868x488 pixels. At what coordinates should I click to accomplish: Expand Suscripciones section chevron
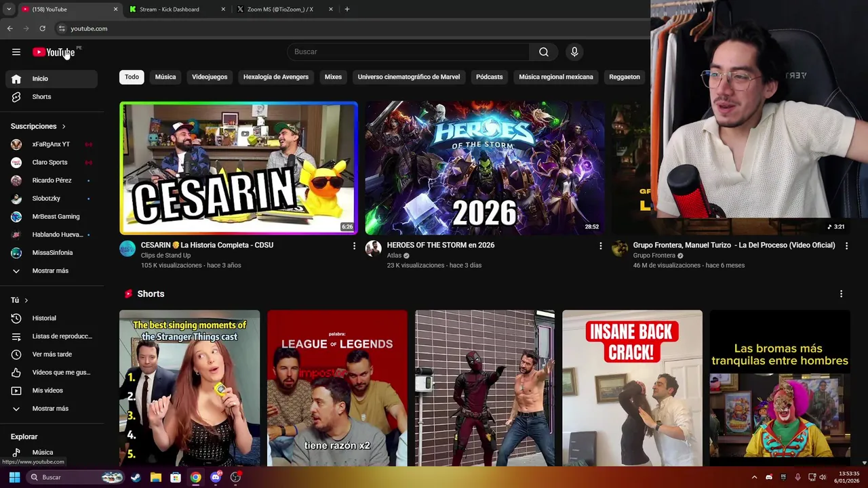[x=64, y=127]
